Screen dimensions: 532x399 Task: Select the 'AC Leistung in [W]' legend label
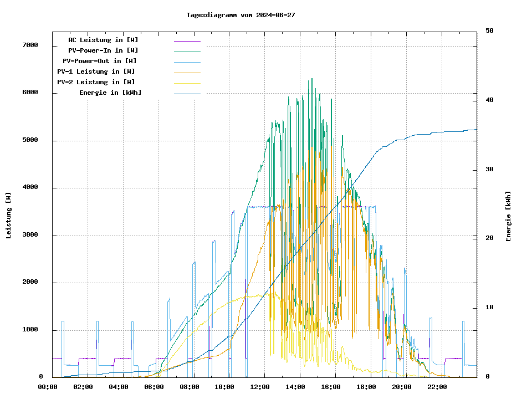[x=103, y=40]
